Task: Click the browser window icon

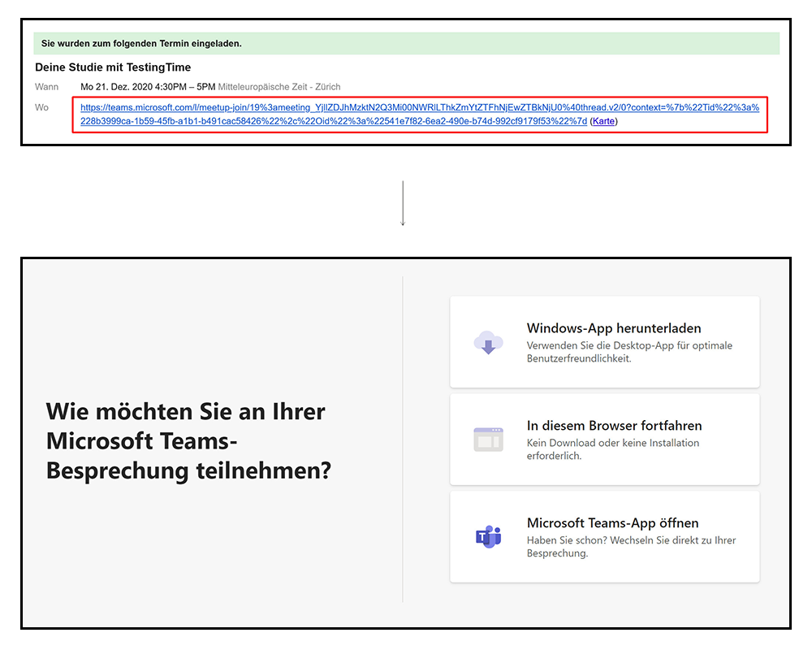Action: [488, 440]
